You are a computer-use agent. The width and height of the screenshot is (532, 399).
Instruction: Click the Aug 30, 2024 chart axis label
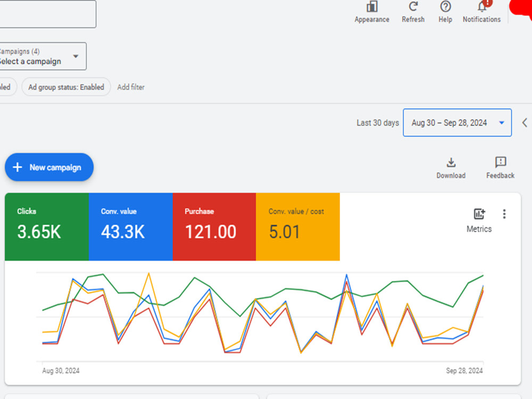(x=61, y=370)
